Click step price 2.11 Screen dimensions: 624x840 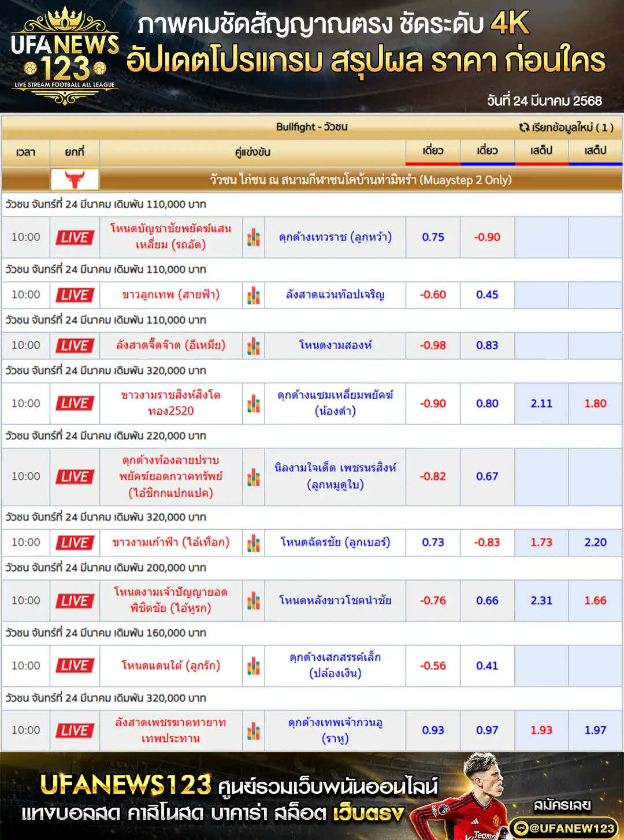point(541,403)
